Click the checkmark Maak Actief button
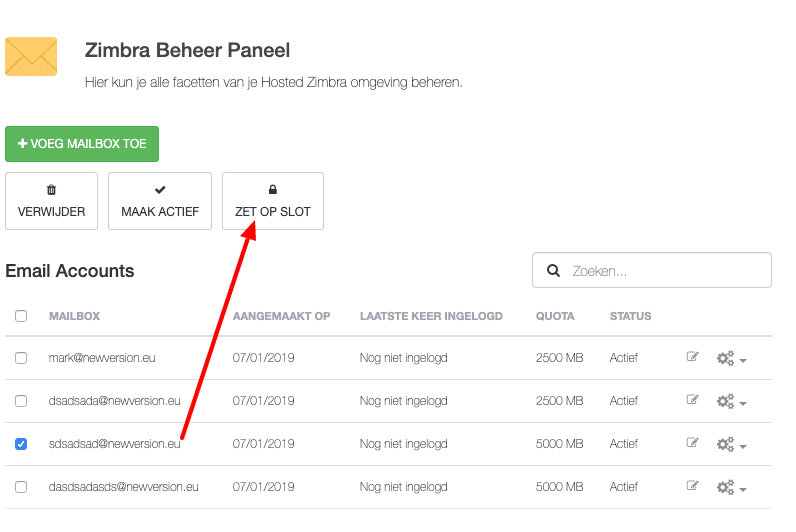 coord(160,201)
